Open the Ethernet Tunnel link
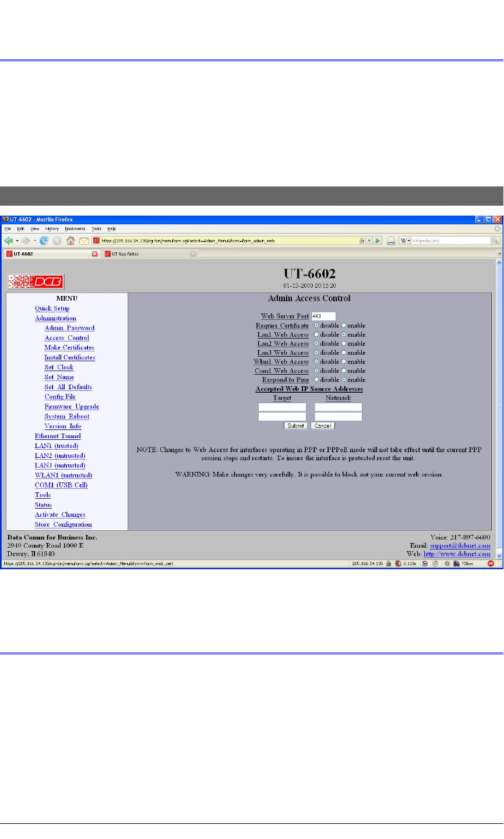The height and width of the screenshot is (839, 504). point(58,436)
